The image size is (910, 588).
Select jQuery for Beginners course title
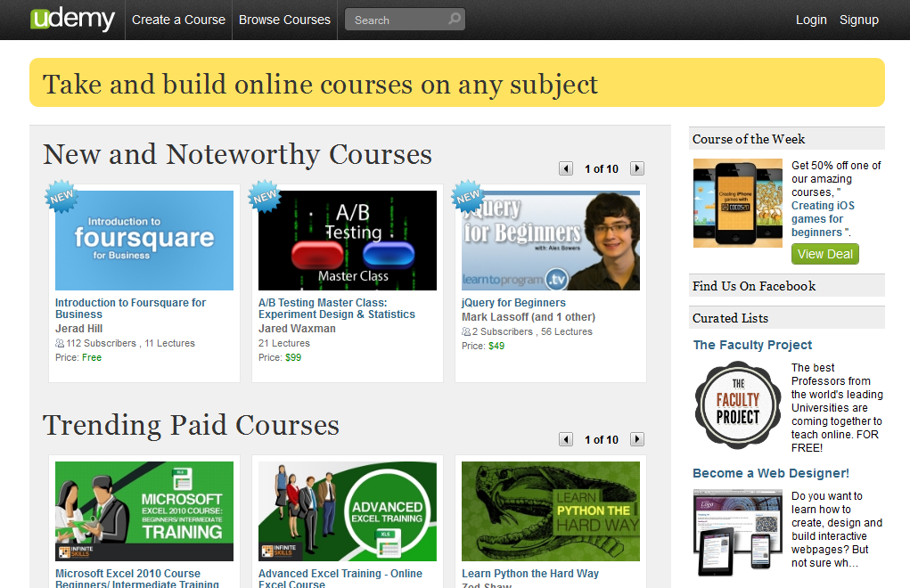click(x=513, y=303)
